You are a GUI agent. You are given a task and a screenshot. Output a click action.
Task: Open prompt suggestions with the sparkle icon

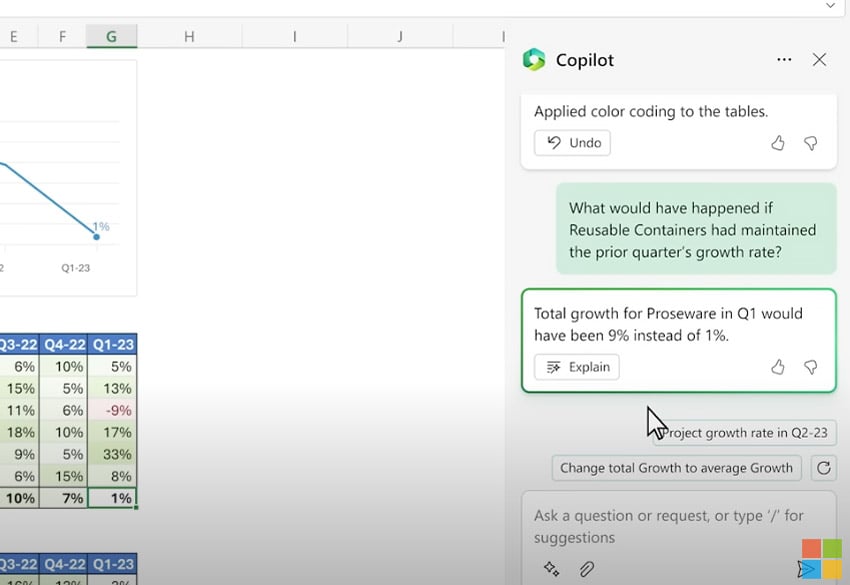(x=551, y=568)
